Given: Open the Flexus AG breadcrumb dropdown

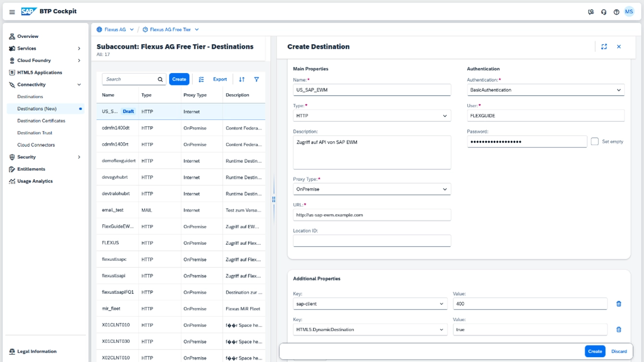Looking at the screenshot, I should 132,30.
